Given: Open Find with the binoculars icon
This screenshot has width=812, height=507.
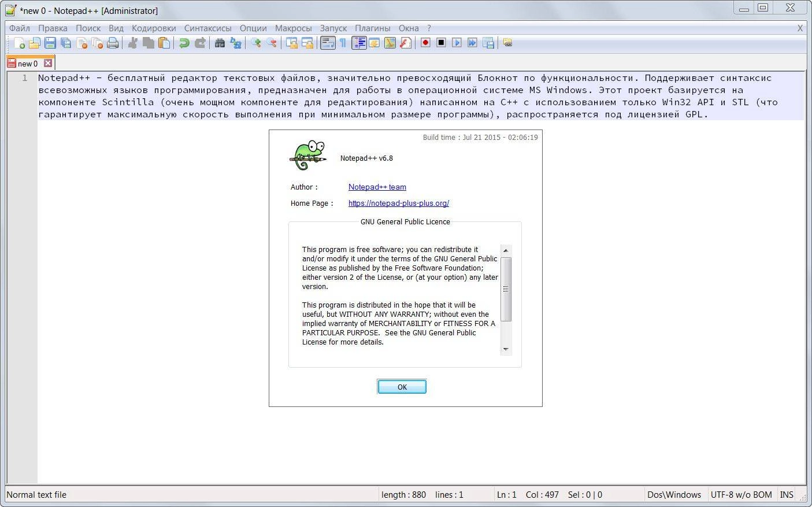Looking at the screenshot, I should pos(220,43).
